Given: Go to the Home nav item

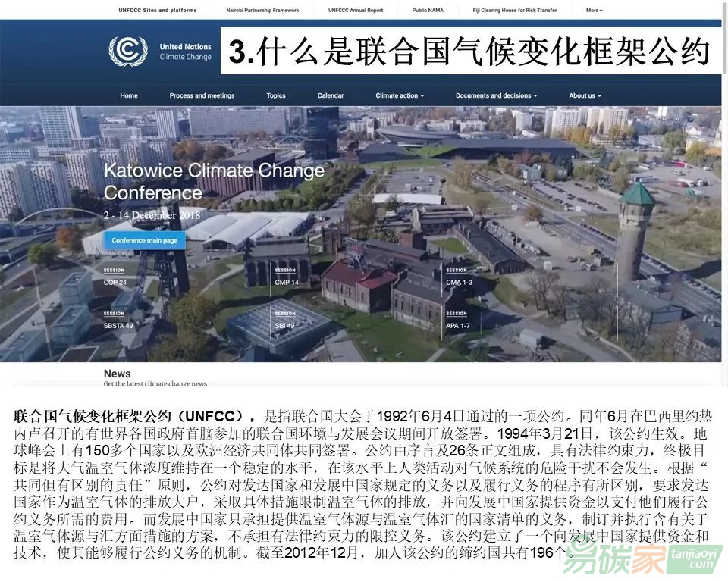Looking at the screenshot, I should (x=129, y=95).
